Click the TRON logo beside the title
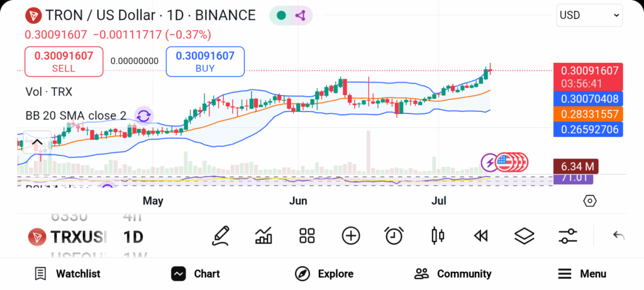Screen dimensions: 644x290 tap(33, 16)
